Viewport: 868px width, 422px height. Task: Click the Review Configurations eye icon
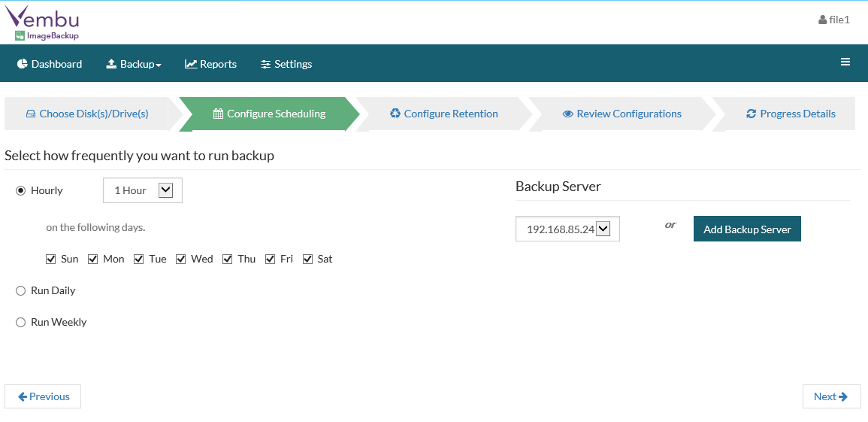tap(568, 114)
